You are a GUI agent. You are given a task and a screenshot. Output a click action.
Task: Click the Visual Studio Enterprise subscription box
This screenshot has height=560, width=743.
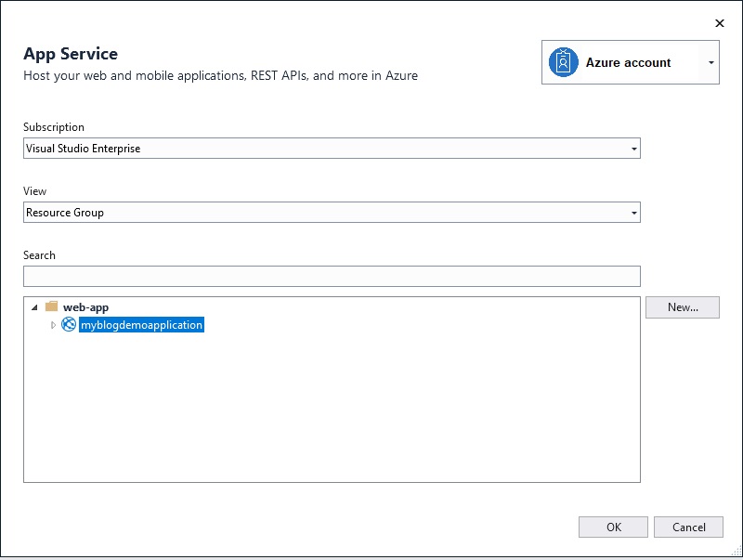(x=332, y=149)
